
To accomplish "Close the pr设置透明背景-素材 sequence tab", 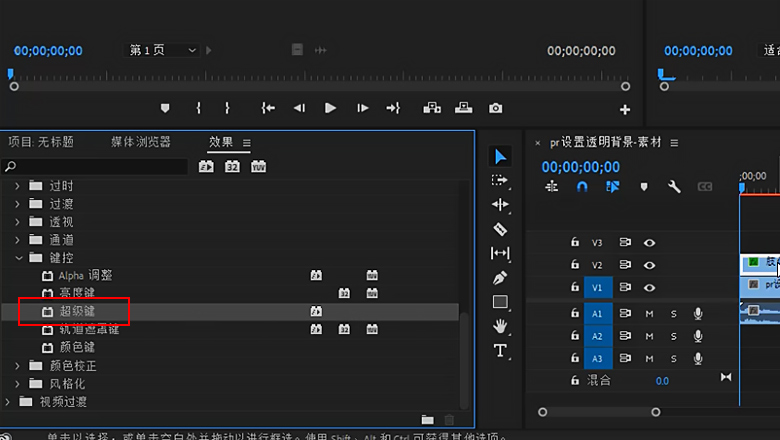I will coord(538,143).
